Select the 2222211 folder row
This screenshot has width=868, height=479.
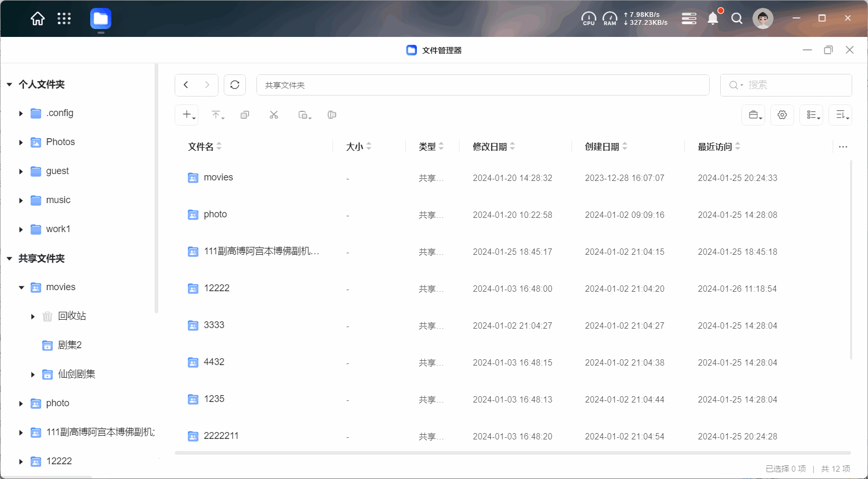coord(512,436)
